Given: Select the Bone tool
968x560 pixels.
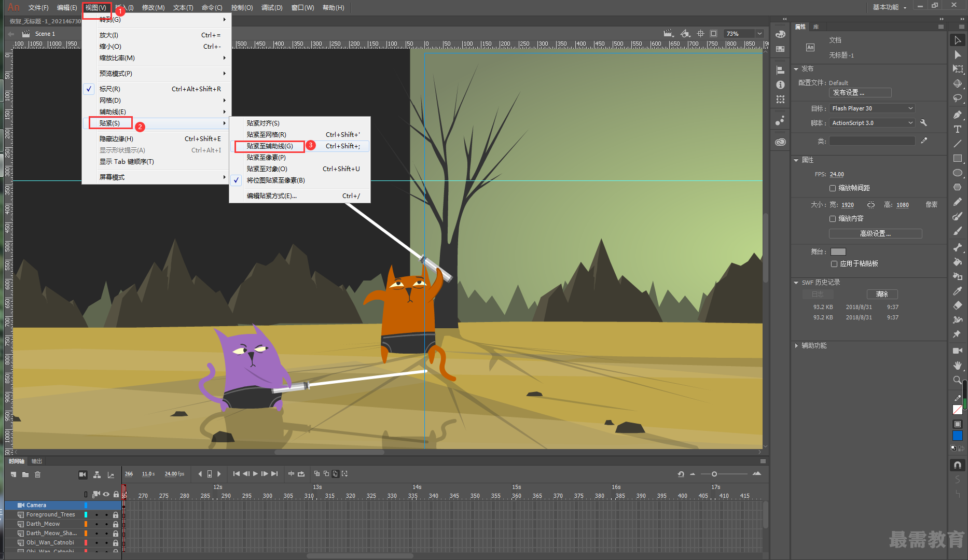Looking at the screenshot, I should (958, 247).
